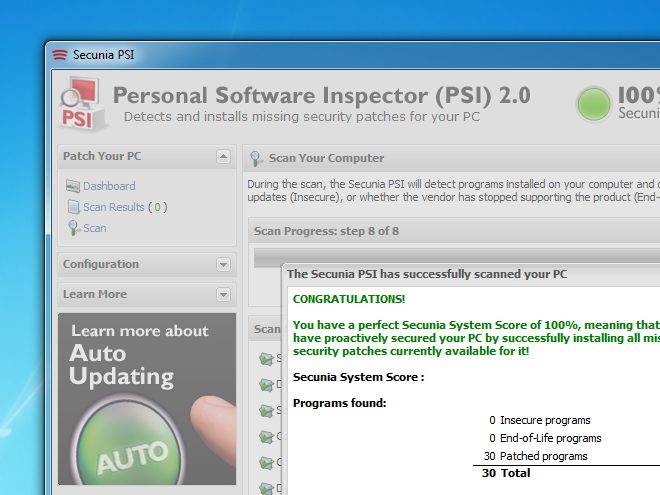660x495 pixels.
Task: Click the 30 Total row
Action: click(x=506, y=473)
